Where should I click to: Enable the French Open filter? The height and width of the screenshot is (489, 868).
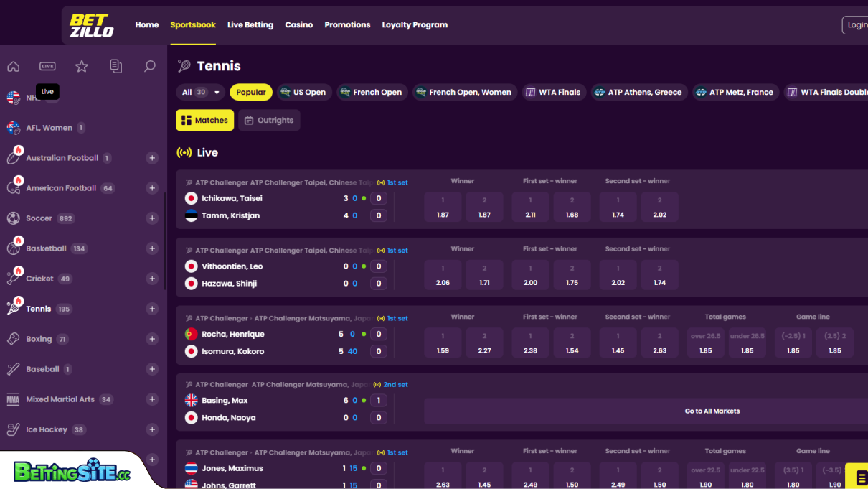372,92
